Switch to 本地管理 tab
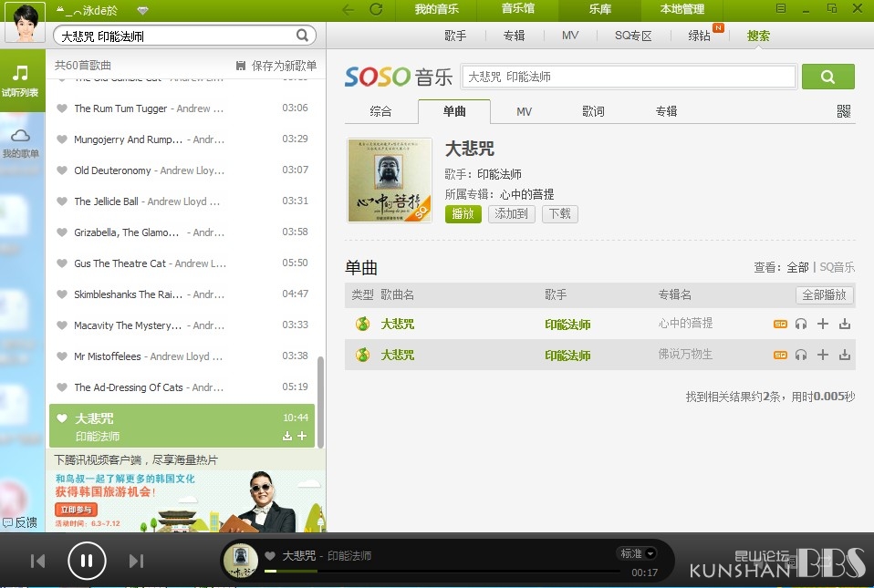The height and width of the screenshot is (588, 874). pos(682,9)
